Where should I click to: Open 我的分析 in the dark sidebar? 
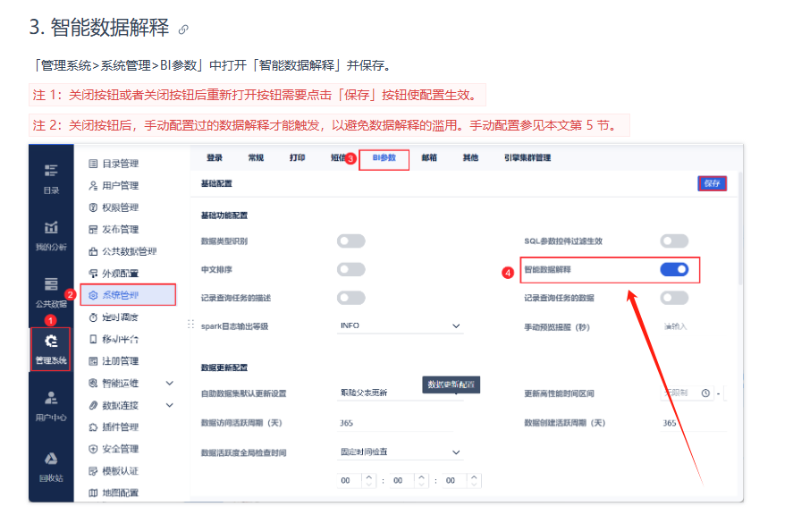[51, 235]
